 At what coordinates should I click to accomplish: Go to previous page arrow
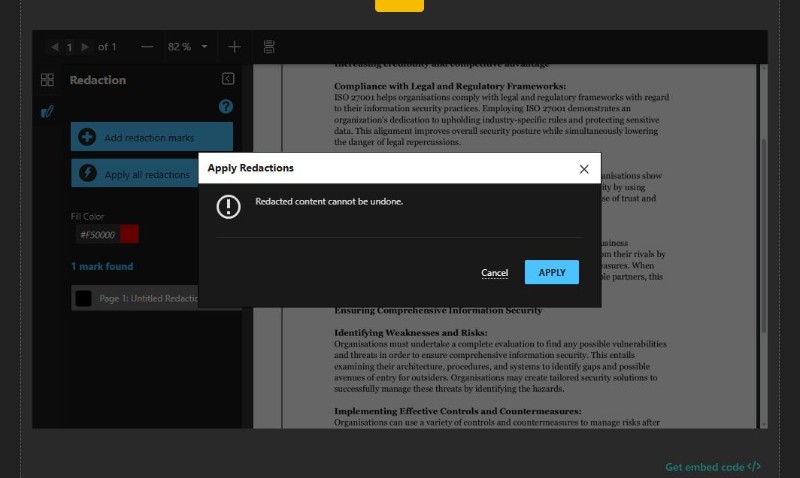tap(53, 47)
